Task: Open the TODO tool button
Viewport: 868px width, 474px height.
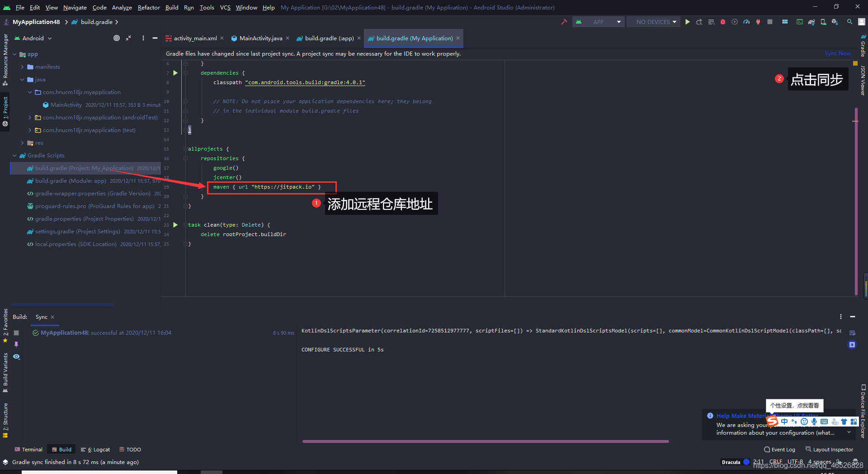Action: (x=130, y=449)
